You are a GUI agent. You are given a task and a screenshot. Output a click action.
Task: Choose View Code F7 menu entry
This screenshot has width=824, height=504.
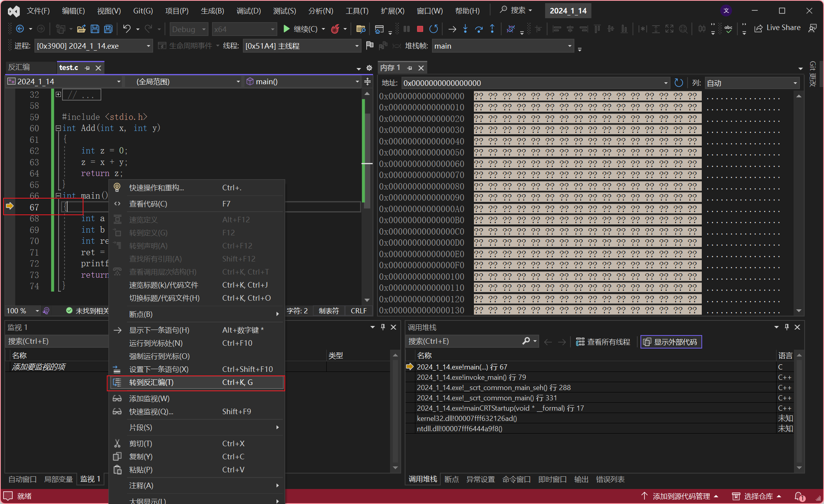(197, 204)
